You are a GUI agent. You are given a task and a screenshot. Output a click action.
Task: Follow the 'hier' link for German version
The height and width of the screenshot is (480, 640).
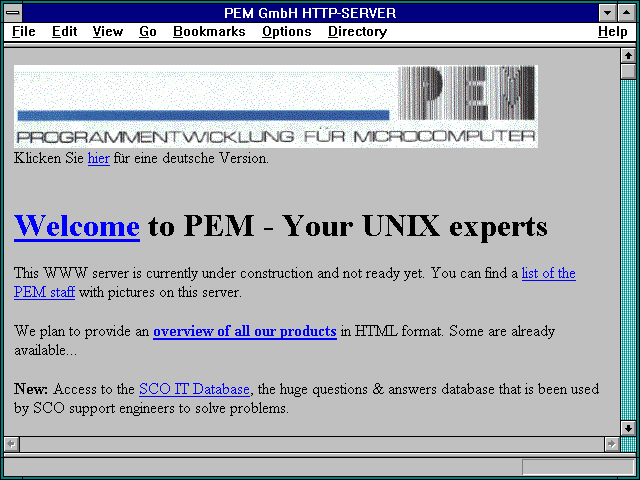tap(99, 158)
